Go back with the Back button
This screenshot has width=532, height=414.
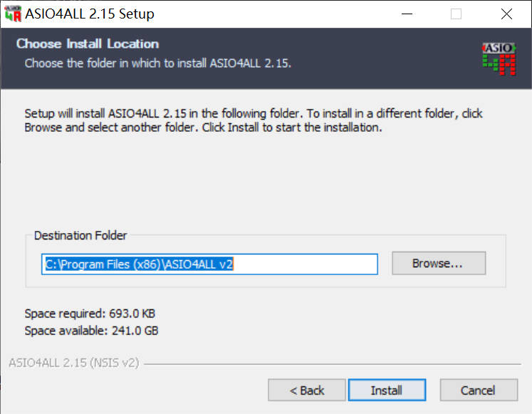307,390
